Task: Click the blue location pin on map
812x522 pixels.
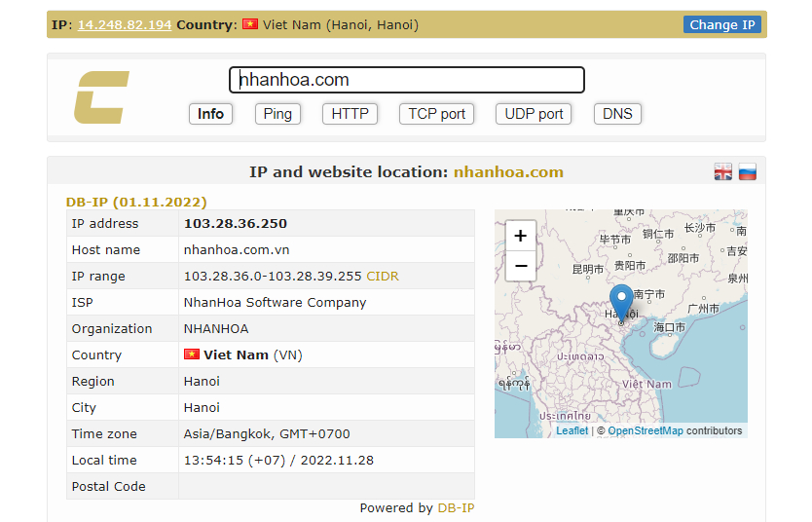Action: tap(621, 303)
